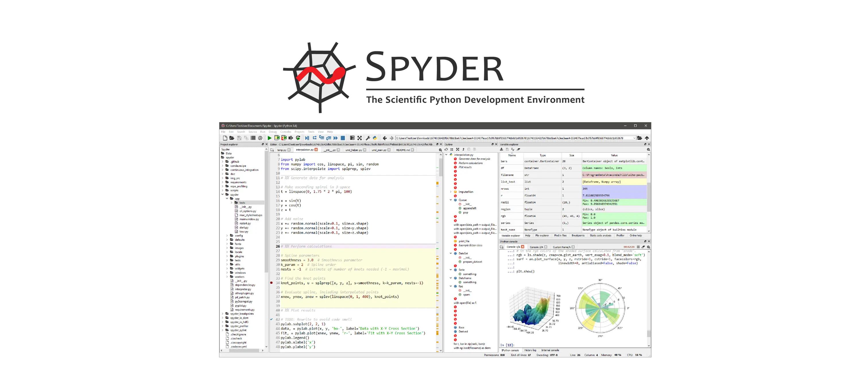Toggle the breakpoint on line 34
Viewport: 868px width, 366px height.
click(272, 283)
